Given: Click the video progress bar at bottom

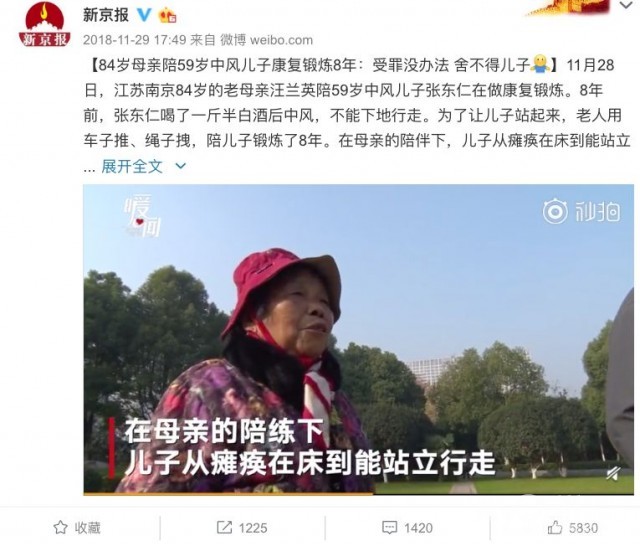Looking at the screenshot, I should [358, 493].
